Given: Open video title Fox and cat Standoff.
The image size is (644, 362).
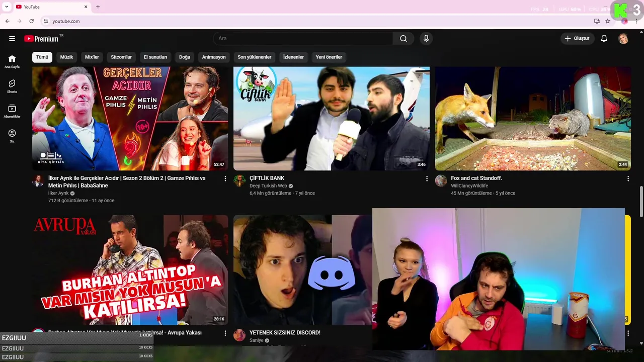Looking at the screenshot, I should [476, 178].
